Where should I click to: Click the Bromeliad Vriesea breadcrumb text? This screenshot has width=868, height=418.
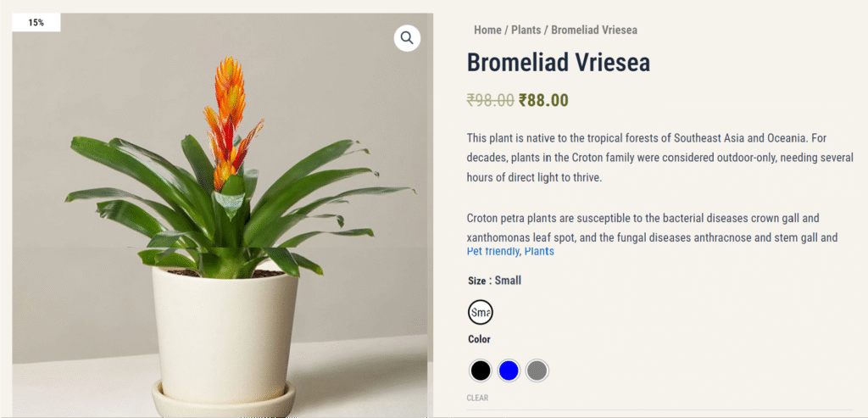point(594,30)
